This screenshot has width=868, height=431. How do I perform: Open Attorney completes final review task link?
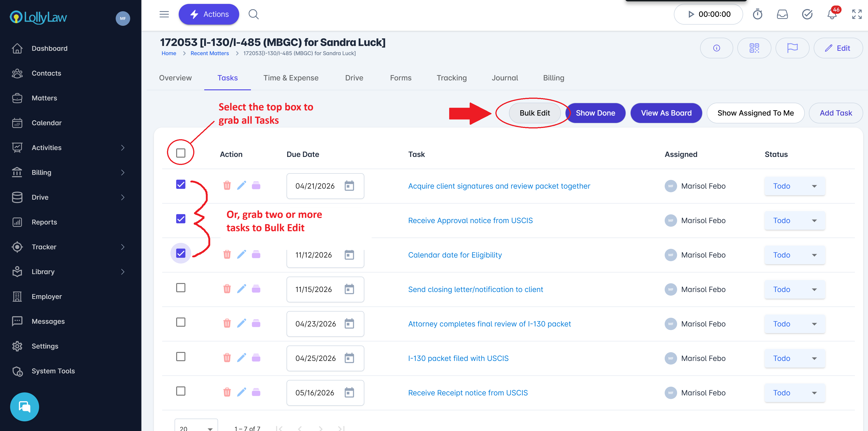tap(489, 324)
